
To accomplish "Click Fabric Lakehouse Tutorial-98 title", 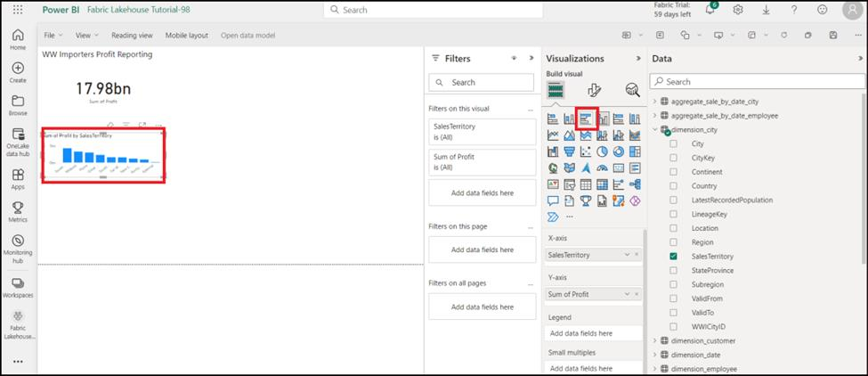I will tap(139, 10).
